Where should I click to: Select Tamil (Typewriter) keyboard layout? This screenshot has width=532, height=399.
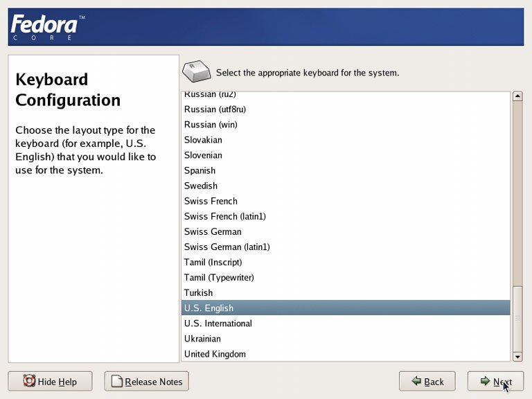click(x=219, y=278)
